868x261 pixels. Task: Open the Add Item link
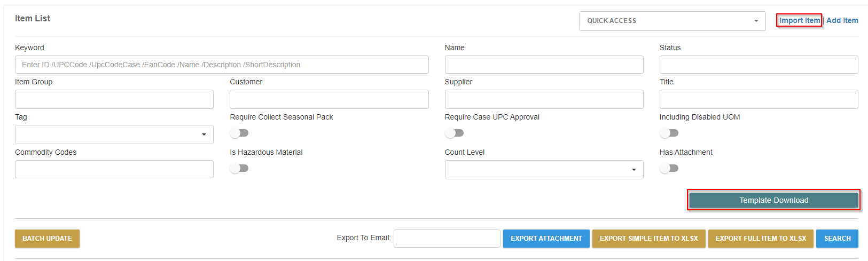pyautogui.click(x=842, y=21)
